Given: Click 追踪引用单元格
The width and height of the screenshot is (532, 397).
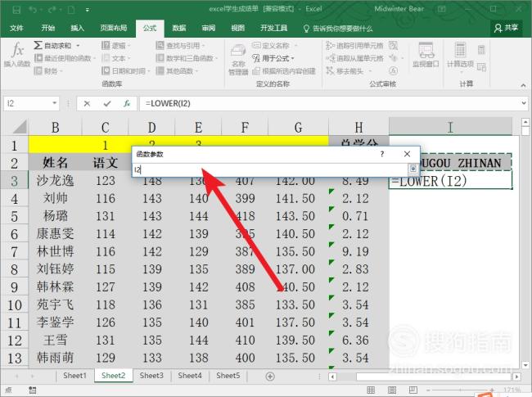Looking at the screenshot, I should [x=355, y=46].
